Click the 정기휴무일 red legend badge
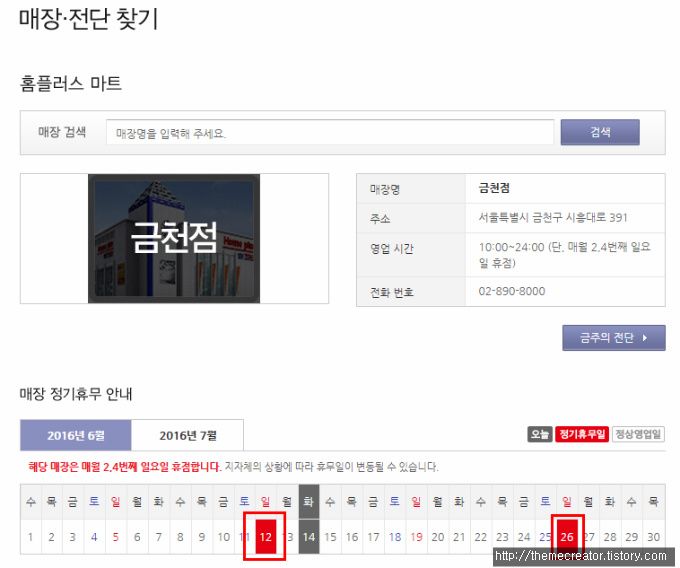The width and height of the screenshot is (680, 568). click(x=582, y=434)
